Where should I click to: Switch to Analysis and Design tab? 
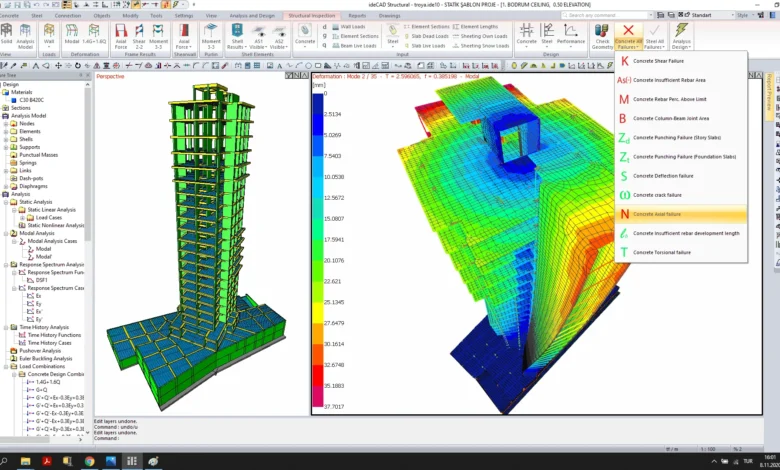click(x=252, y=16)
